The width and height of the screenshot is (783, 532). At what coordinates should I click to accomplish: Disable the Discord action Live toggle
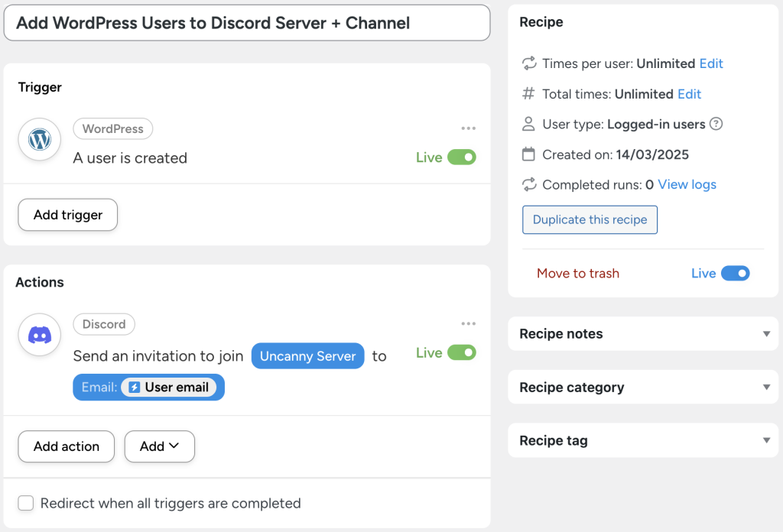point(463,352)
